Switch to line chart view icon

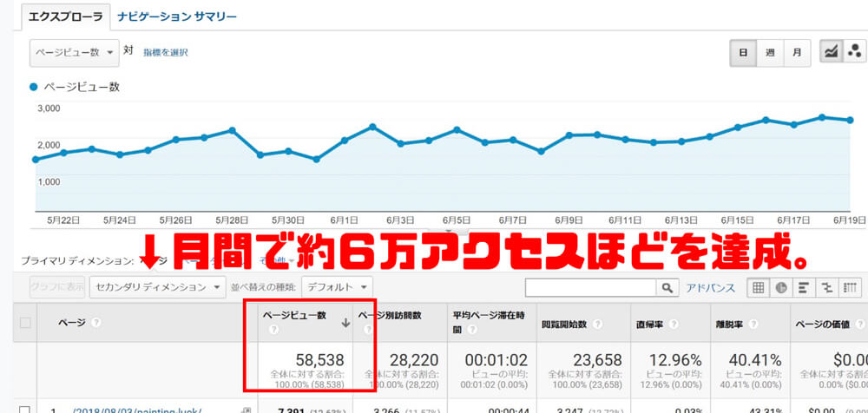tap(832, 52)
